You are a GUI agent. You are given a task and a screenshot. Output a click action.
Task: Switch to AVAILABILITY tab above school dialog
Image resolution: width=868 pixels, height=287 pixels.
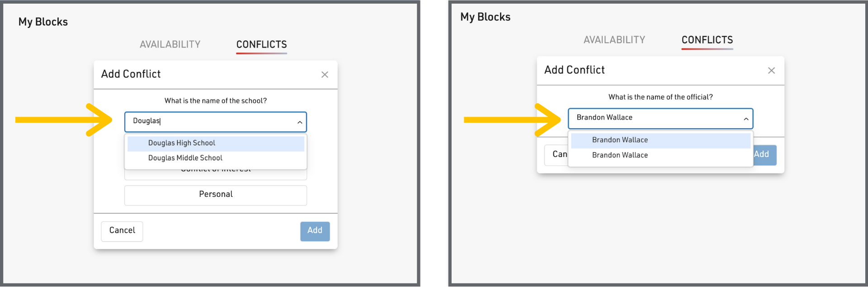coord(170,44)
